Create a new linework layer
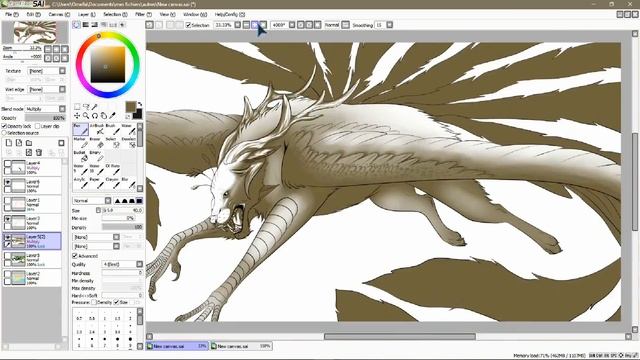Image resolution: width=640 pixels, height=360 pixels. 19,143
